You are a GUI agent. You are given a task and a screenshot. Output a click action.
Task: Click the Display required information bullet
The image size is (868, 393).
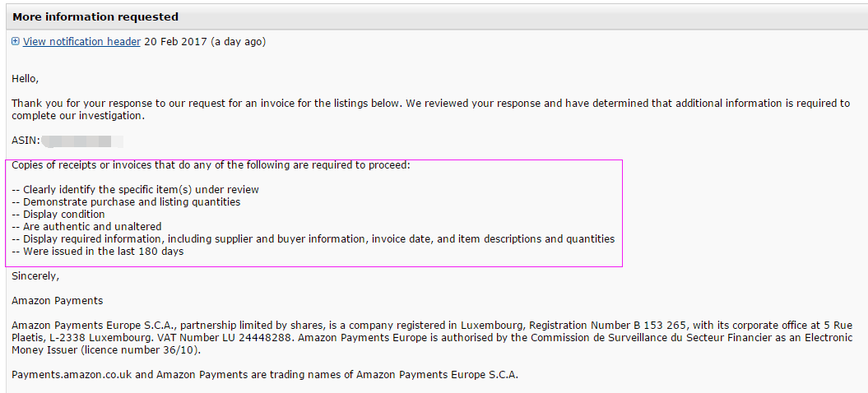313,239
